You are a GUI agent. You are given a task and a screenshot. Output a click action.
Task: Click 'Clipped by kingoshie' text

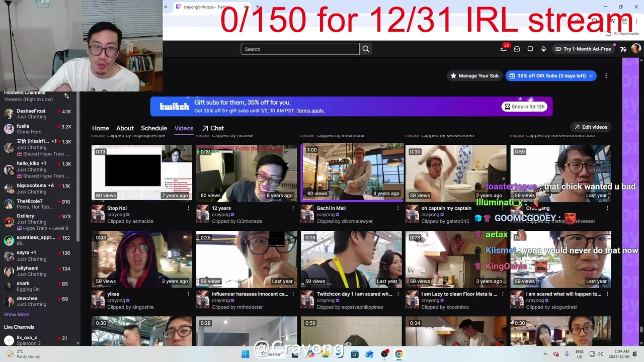(130, 307)
